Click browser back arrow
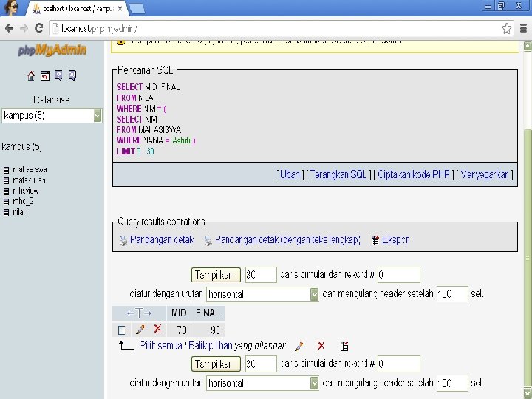This screenshot has height=399, width=532. (9, 28)
